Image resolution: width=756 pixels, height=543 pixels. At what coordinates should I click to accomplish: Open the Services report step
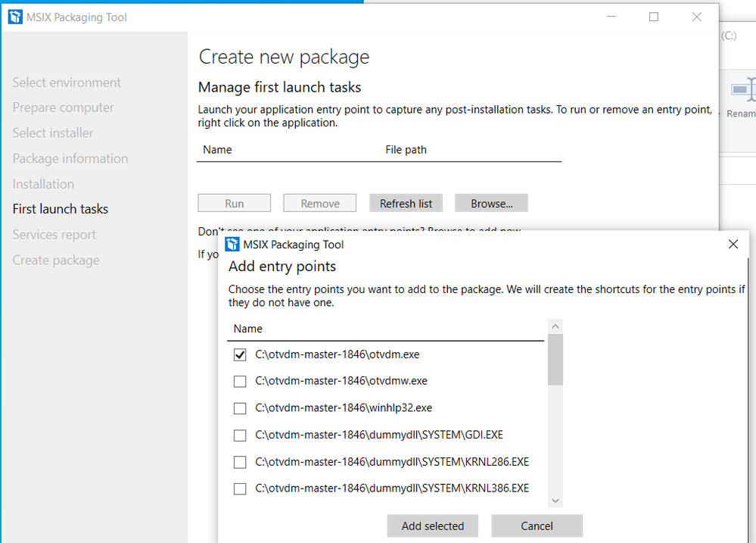pos(54,235)
